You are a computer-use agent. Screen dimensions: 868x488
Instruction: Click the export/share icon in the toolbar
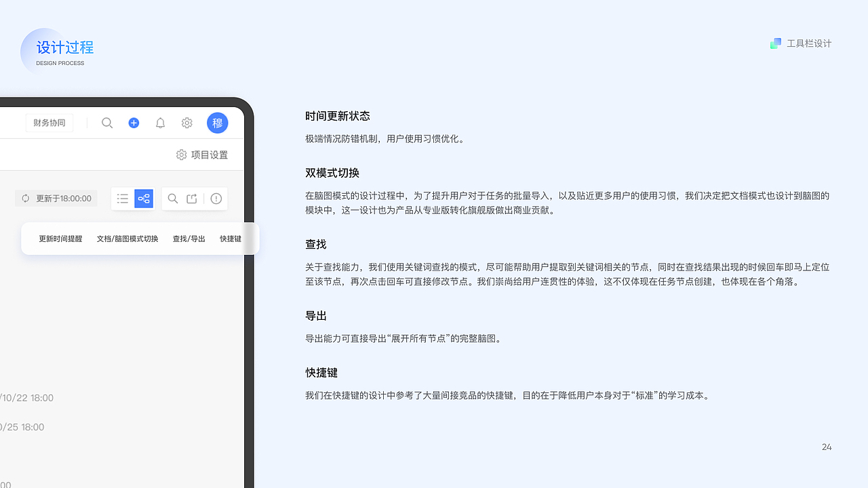tap(191, 199)
